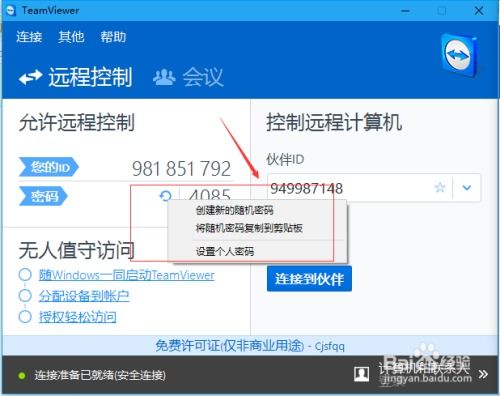
Task: Click TeamViewer title bar app icon
Action: click(11, 11)
